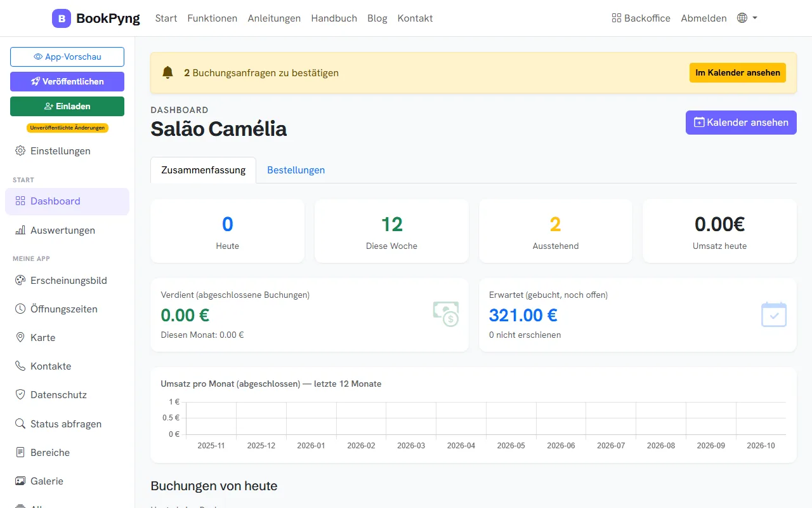Click the Umsatz heute card
This screenshot has width=812, height=508.
click(x=719, y=231)
